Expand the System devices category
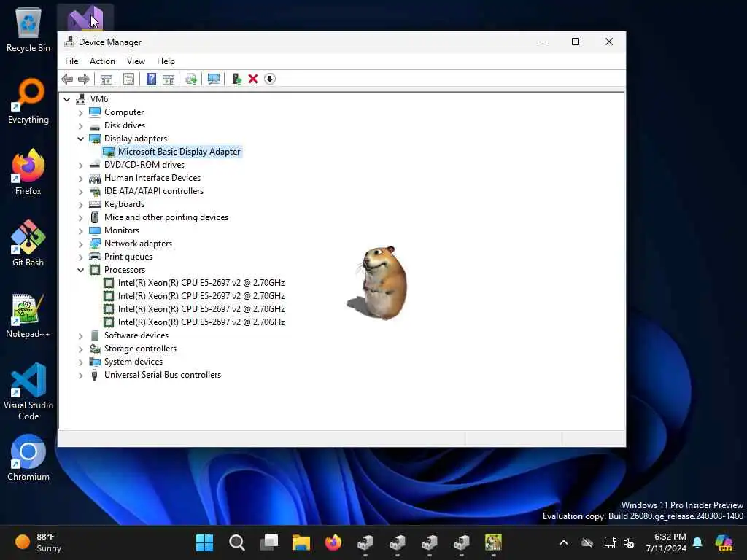The width and height of the screenshot is (747, 560). point(80,362)
